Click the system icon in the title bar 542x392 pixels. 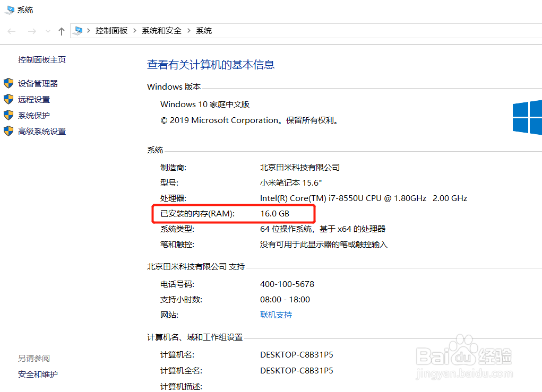coord(10,10)
